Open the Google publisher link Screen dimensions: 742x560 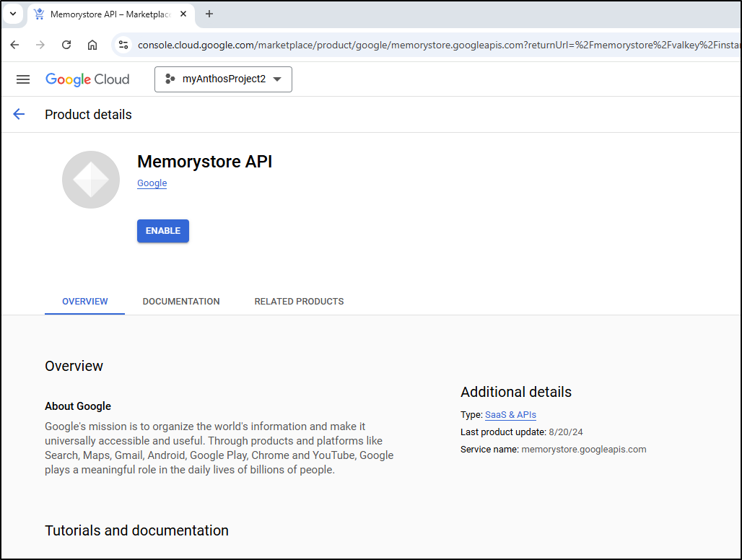tap(152, 183)
